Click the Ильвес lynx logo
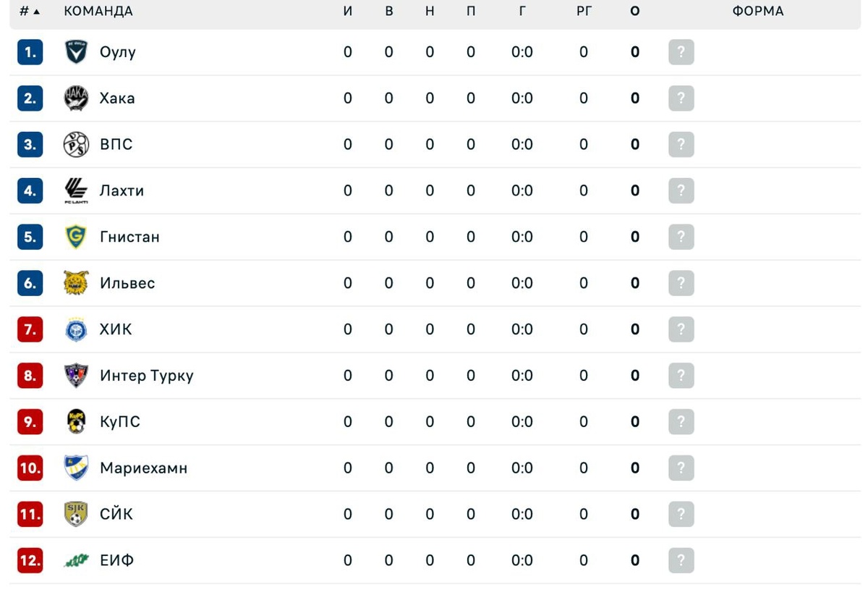Screen dimensions: 868x590 [76, 283]
